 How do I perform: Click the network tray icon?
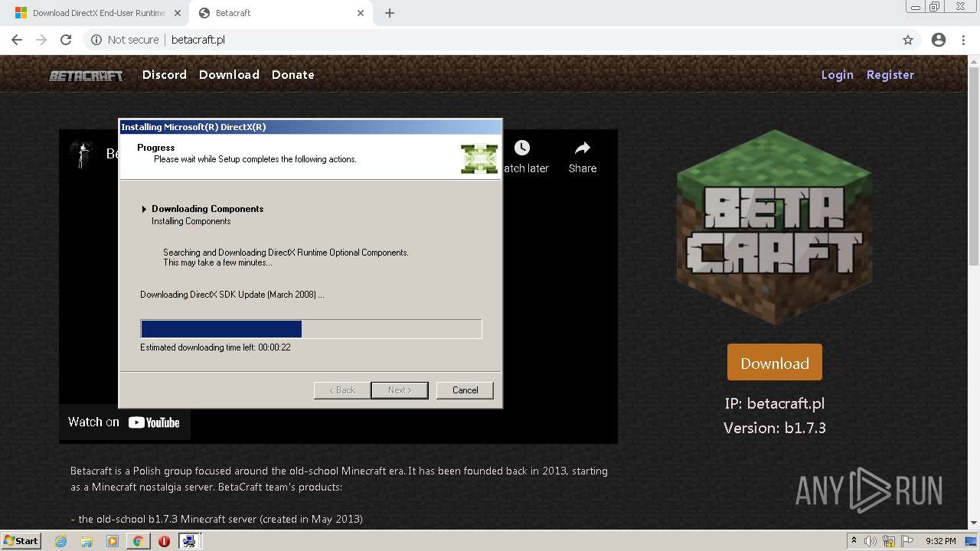889,541
